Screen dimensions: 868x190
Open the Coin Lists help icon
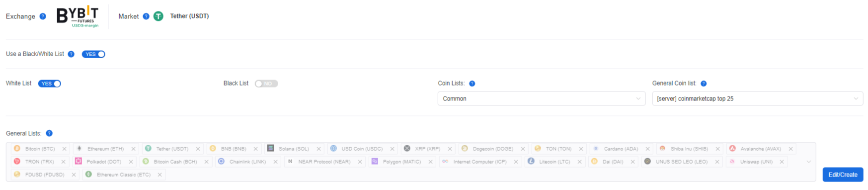(472, 84)
